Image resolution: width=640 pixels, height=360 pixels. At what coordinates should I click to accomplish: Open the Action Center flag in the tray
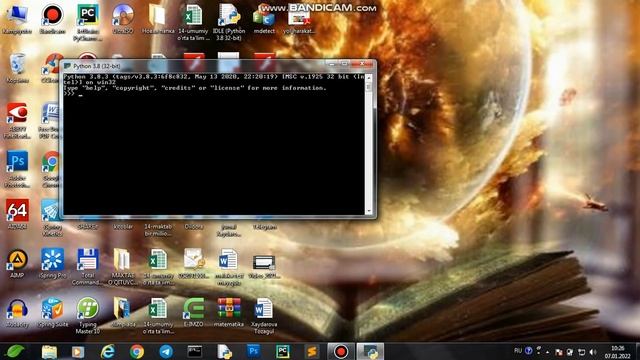click(559, 352)
